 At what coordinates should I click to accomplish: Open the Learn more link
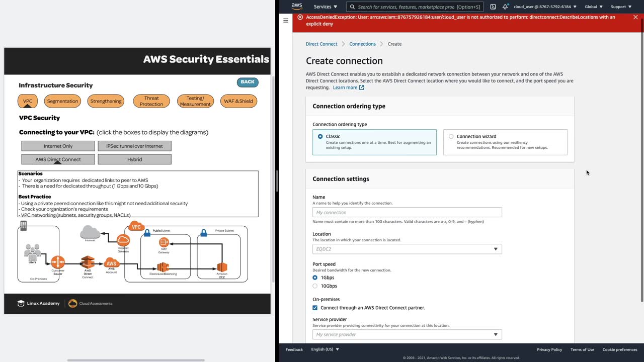[x=345, y=87]
